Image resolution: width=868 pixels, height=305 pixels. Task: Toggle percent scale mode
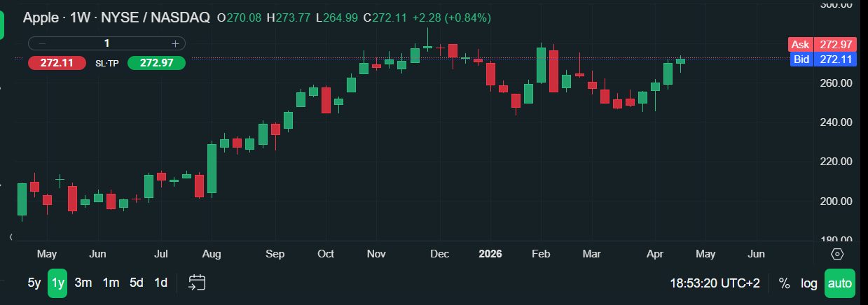click(x=784, y=283)
